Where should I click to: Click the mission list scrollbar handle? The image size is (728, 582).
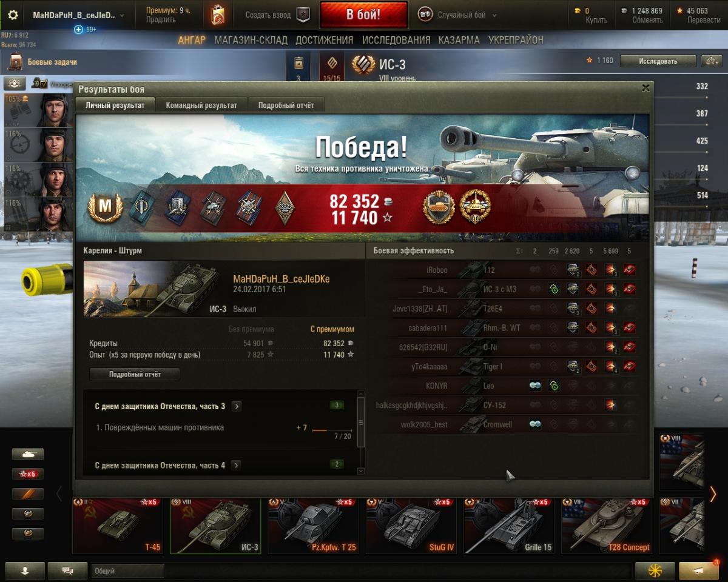pyautogui.click(x=360, y=423)
